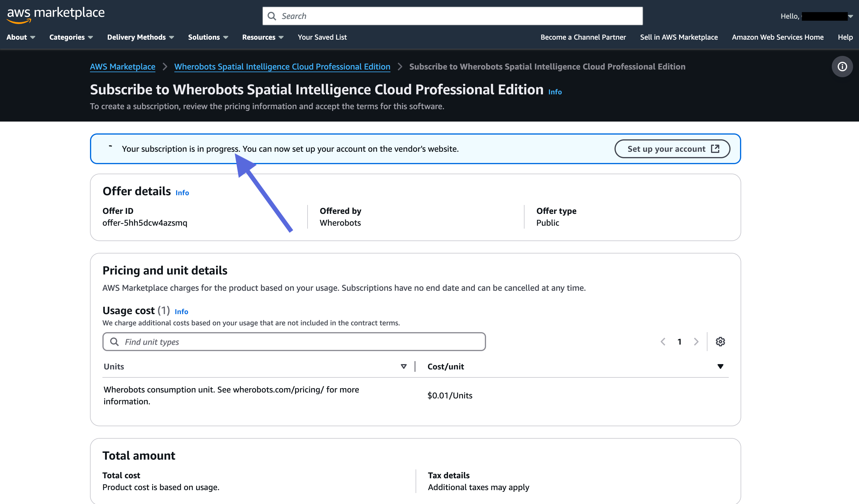Click the AWS Marketplace logo
The height and width of the screenshot is (504, 859).
(56, 15)
